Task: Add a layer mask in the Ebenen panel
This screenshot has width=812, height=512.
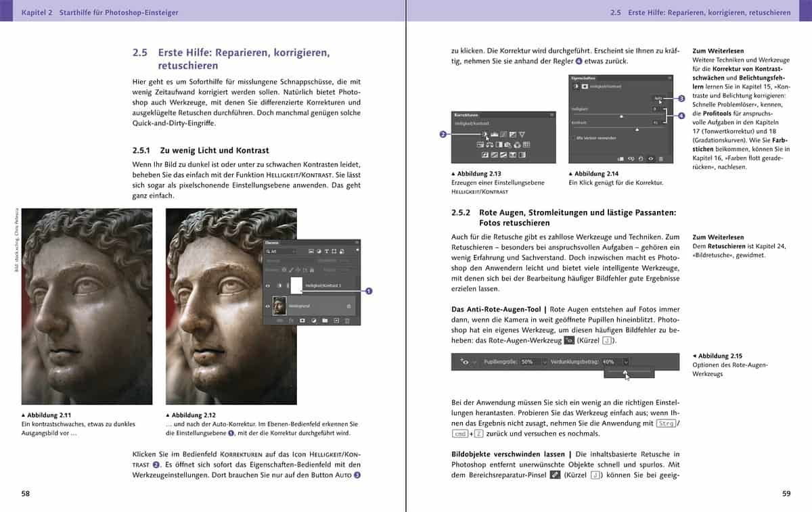Action: pos(302,321)
